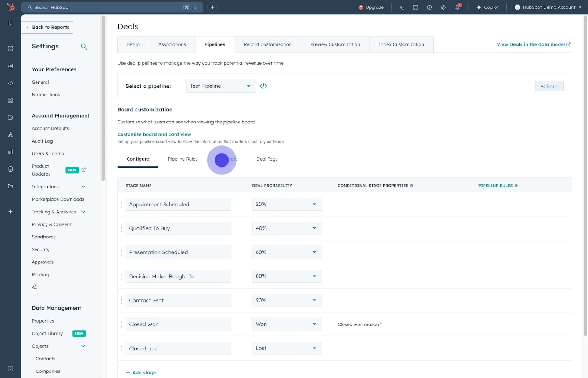The height and width of the screenshot is (378, 588).
Task: Open the 40% deal probability dropdown
Action: click(x=287, y=228)
